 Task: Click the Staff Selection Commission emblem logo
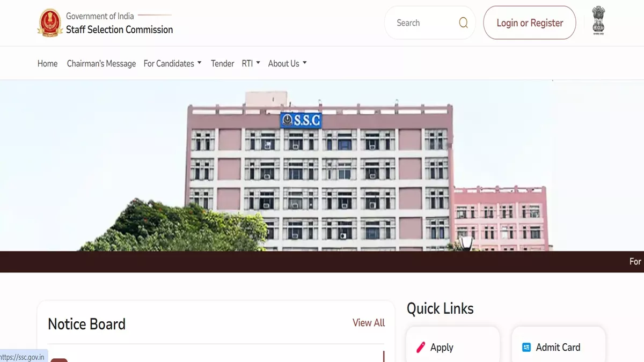pyautogui.click(x=50, y=23)
